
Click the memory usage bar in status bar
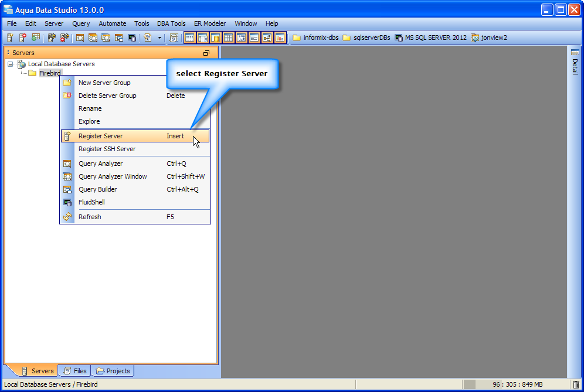click(516, 384)
